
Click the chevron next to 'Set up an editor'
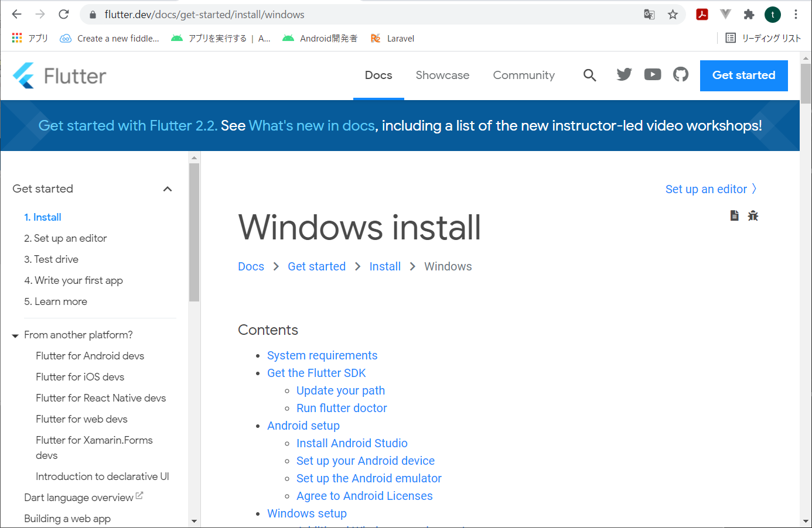(x=754, y=188)
